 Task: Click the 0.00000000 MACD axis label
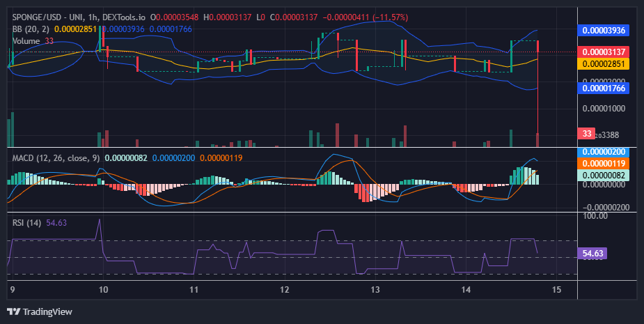click(x=604, y=184)
